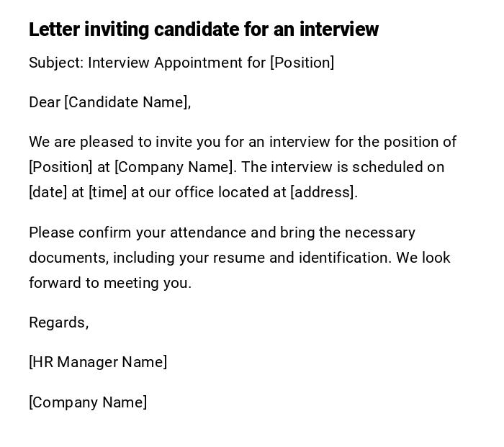Image resolution: width=504 pixels, height=447 pixels.
Task: Click the "Regards," closing line
Action: pyautogui.click(x=58, y=322)
